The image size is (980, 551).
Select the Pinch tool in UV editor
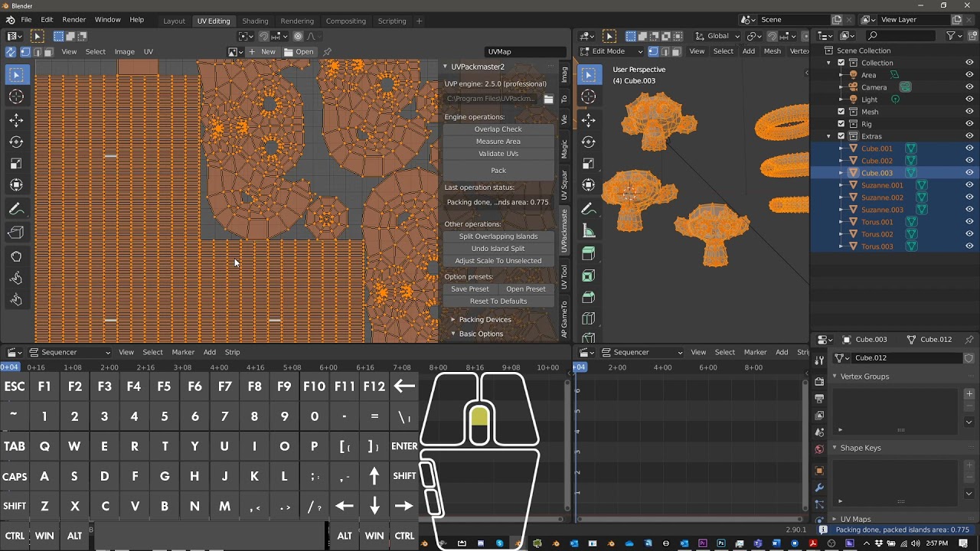click(16, 299)
